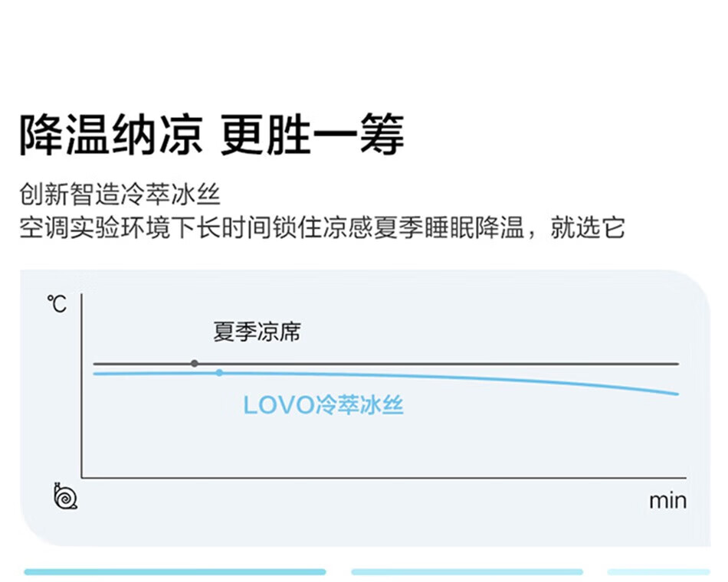Click the middle light-blue bar at bottom
This screenshot has width=728, height=582.
[467, 572]
